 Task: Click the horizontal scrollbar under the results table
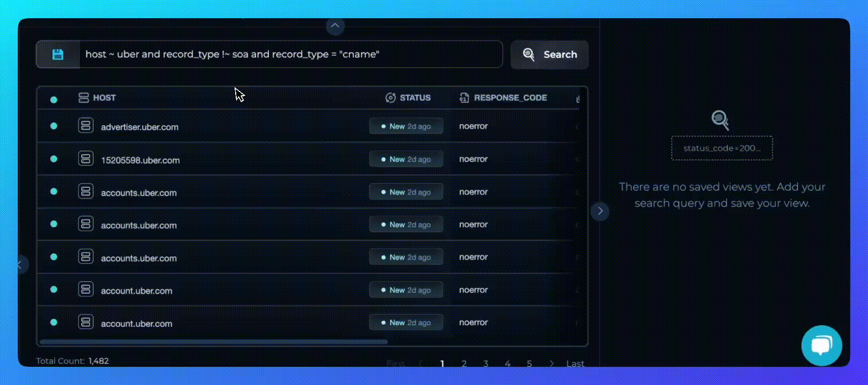213,341
